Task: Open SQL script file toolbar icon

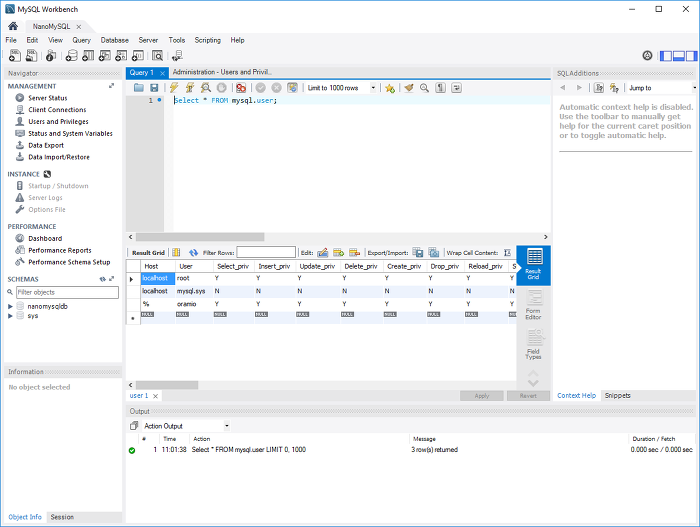Action: click(31, 55)
